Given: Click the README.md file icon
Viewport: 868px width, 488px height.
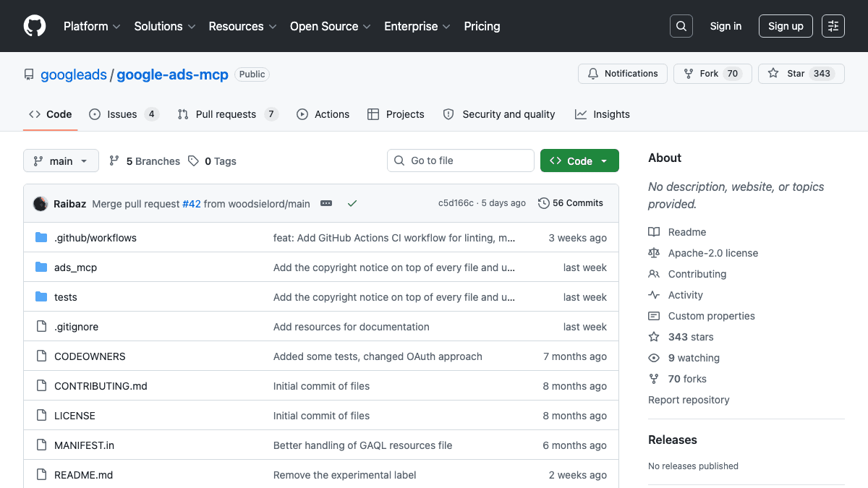Looking at the screenshot, I should [41, 474].
